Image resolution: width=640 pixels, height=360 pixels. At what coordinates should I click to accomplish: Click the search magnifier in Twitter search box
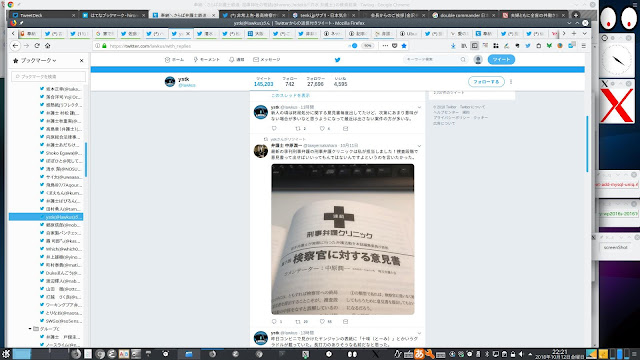tap(463, 60)
